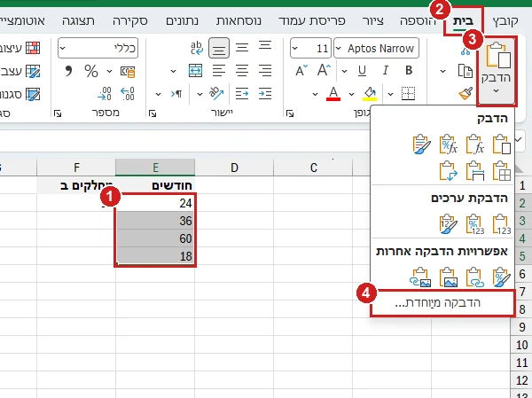Open the font size 11 dropdown
532x398 pixels.
click(294, 48)
